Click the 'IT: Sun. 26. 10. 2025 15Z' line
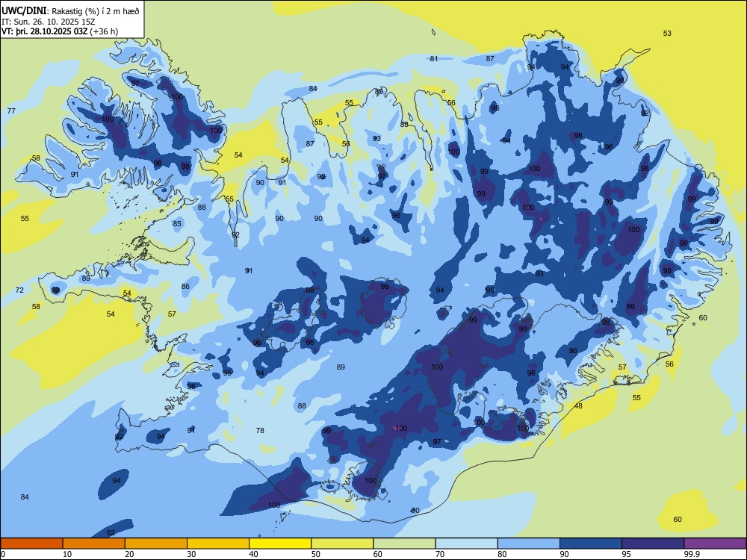The height and width of the screenshot is (560, 747). 49,22
